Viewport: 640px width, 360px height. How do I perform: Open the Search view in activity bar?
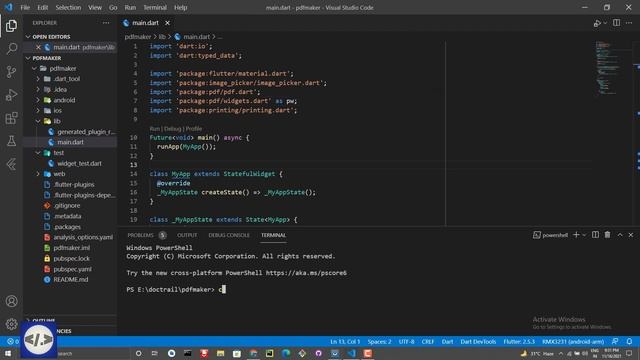pyautogui.click(x=11, y=49)
